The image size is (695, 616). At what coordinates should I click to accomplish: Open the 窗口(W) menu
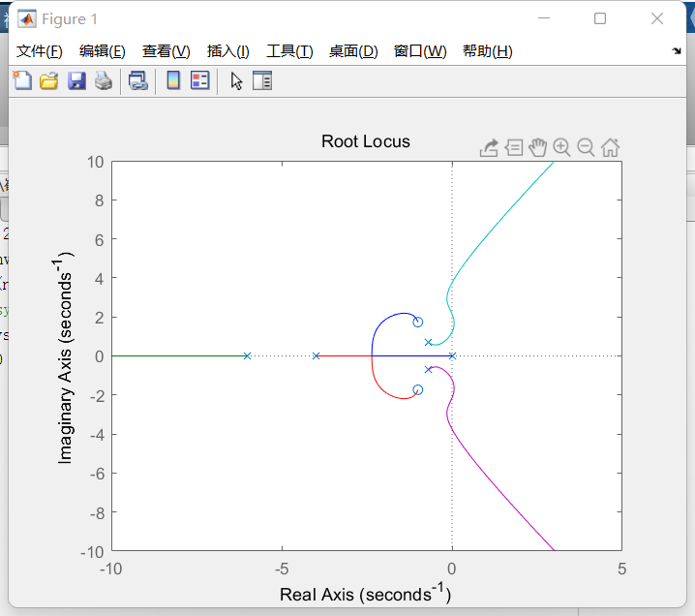pos(420,51)
